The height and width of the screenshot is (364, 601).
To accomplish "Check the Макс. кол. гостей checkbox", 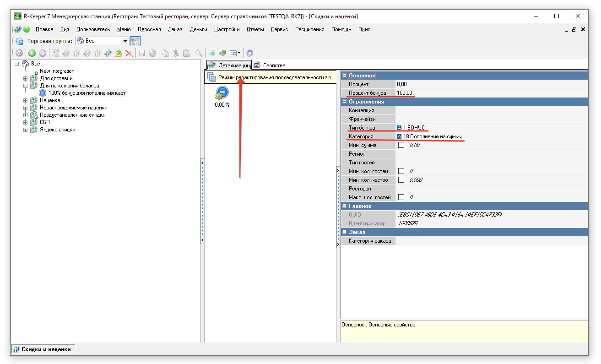I will coord(401,197).
